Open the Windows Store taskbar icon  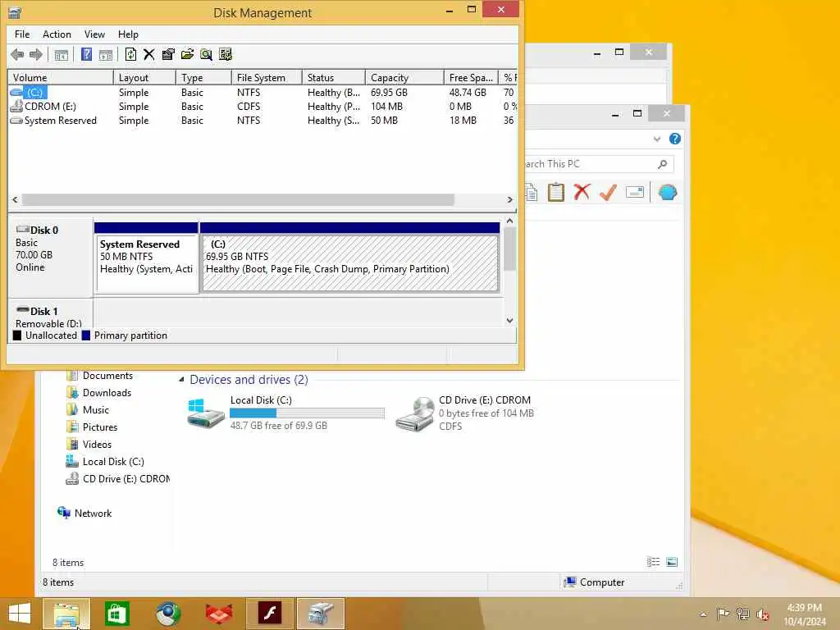coord(116,614)
